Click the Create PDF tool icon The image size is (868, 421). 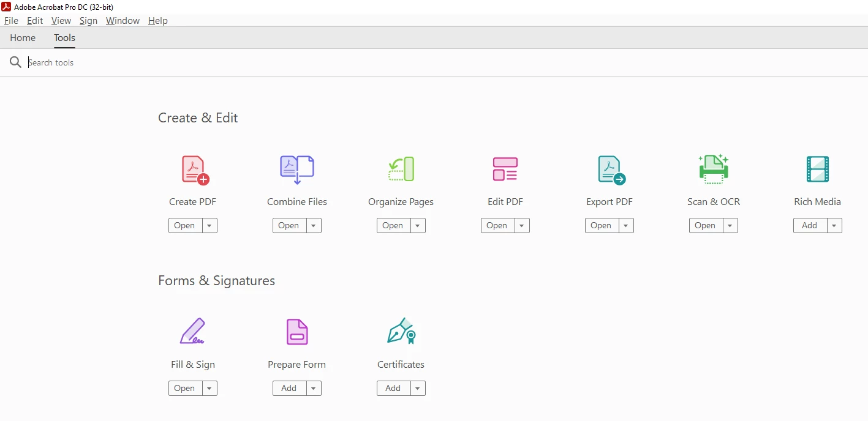pyautogui.click(x=195, y=170)
